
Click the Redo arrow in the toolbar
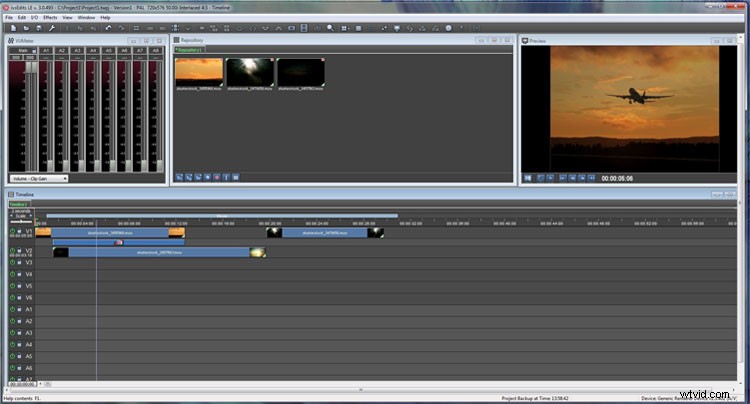[x=121, y=28]
